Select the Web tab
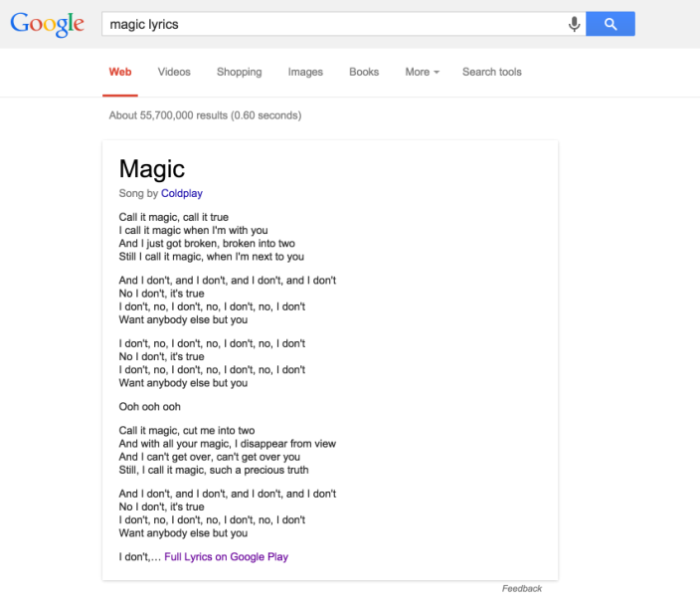This screenshot has height=604, width=700. [x=120, y=72]
